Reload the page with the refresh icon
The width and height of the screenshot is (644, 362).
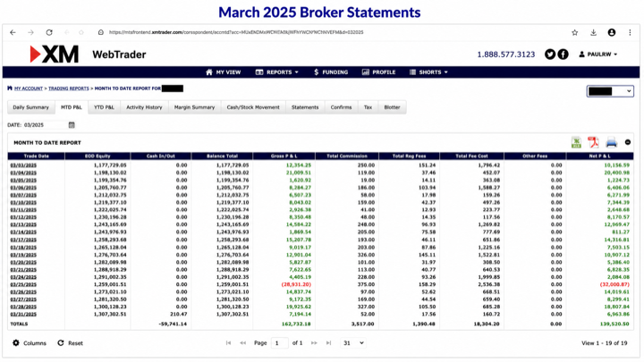[49, 32]
